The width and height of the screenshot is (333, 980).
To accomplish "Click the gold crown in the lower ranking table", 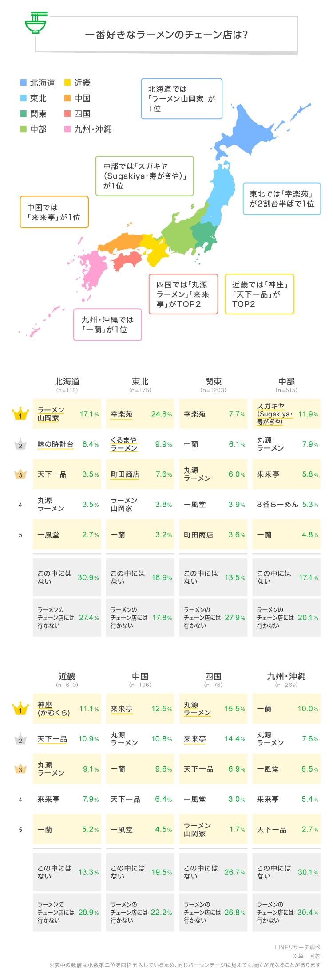I will (20, 709).
